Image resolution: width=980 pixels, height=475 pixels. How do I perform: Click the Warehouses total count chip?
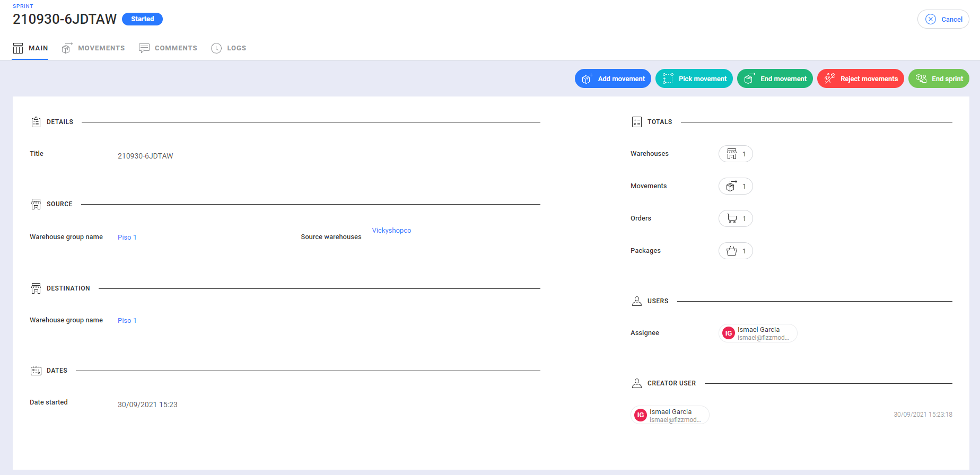[x=736, y=154]
